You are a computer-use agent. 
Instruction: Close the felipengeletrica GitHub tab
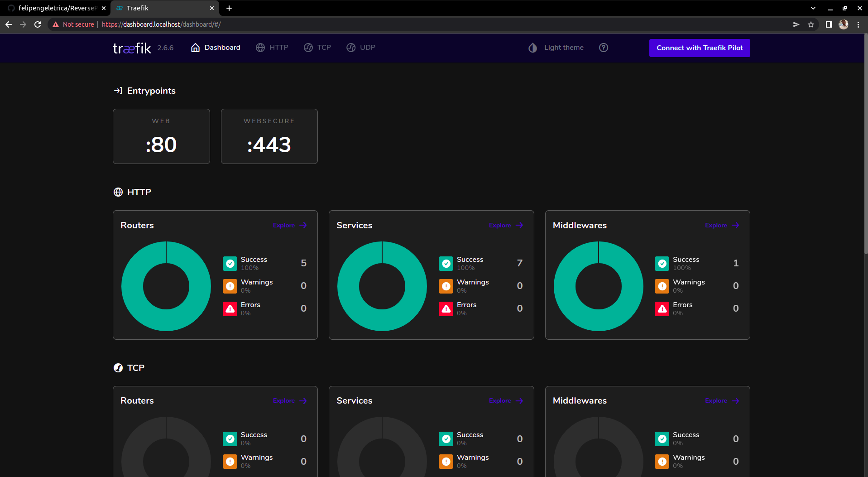[104, 8]
